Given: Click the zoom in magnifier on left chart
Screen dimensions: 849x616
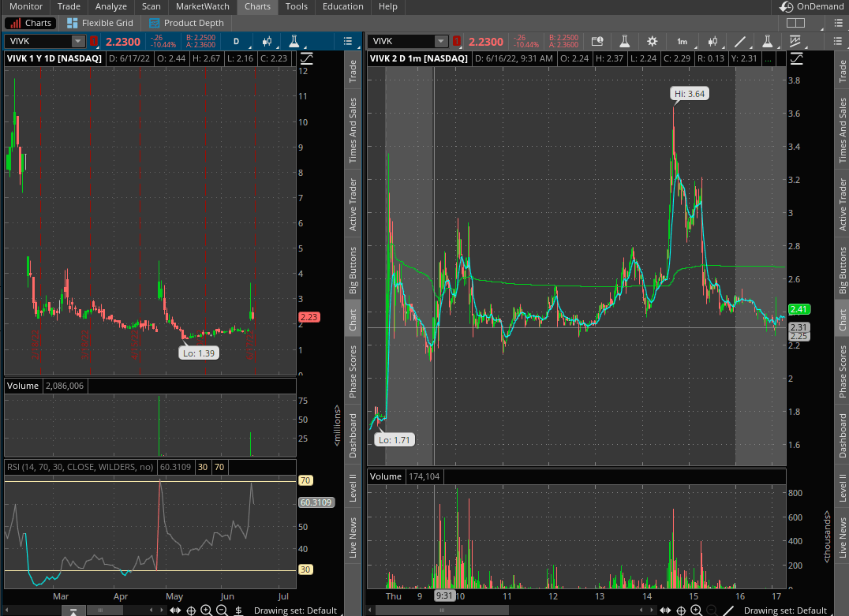Looking at the screenshot, I should click(206, 610).
